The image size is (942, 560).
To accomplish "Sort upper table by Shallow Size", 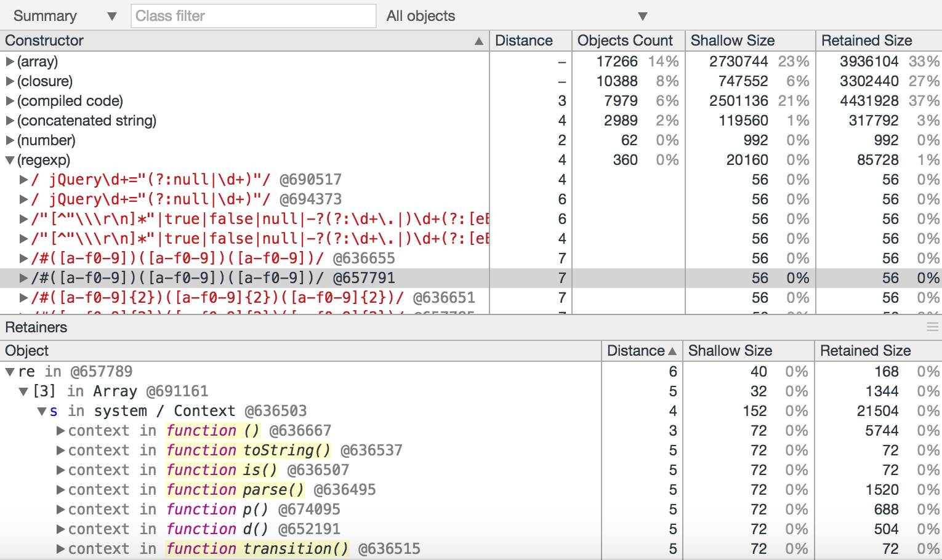I will click(750, 41).
